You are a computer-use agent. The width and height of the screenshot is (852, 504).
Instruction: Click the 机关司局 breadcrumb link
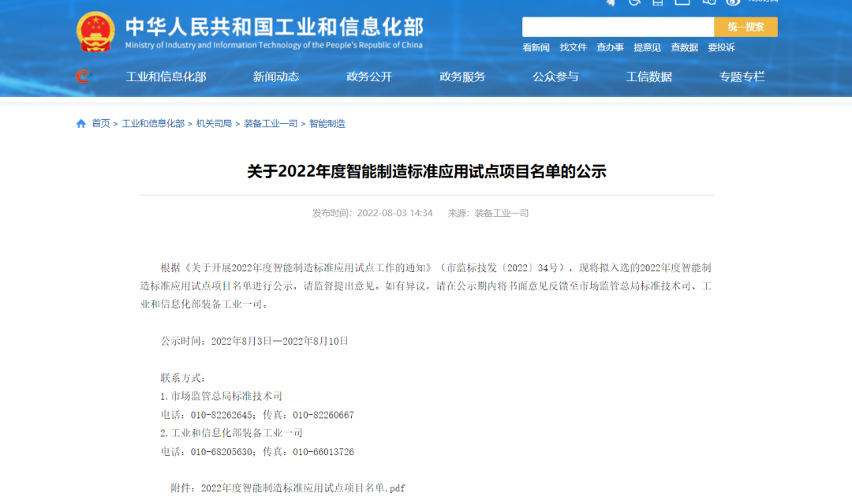point(214,124)
